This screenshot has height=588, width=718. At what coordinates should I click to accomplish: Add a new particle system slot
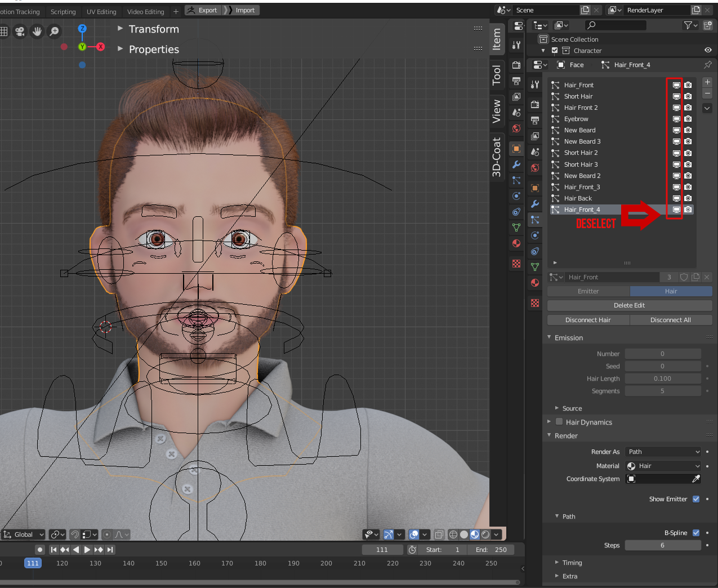[707, 82]
